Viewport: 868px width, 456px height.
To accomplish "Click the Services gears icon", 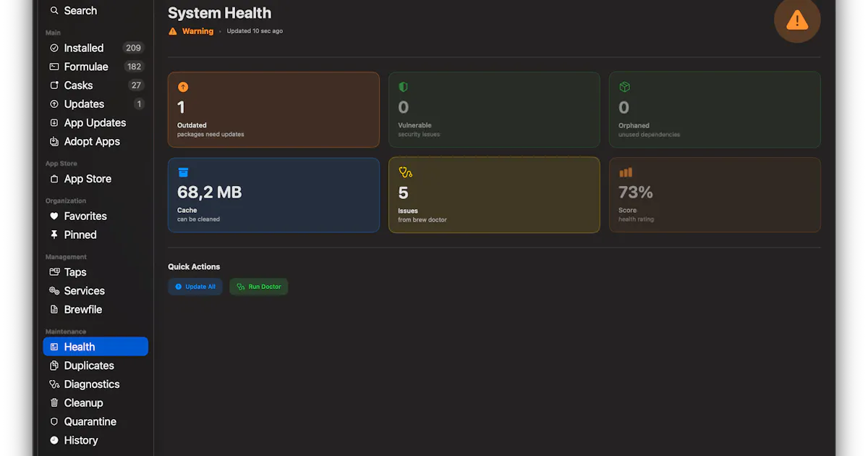I will pos(54,291).
